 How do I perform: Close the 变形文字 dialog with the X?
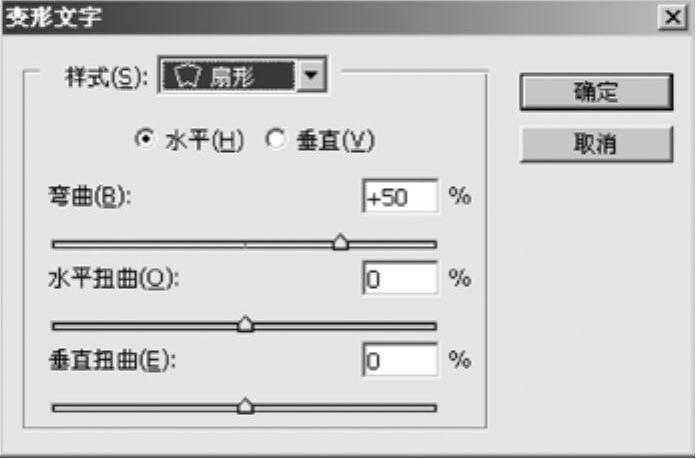click(x=673, y=17)
